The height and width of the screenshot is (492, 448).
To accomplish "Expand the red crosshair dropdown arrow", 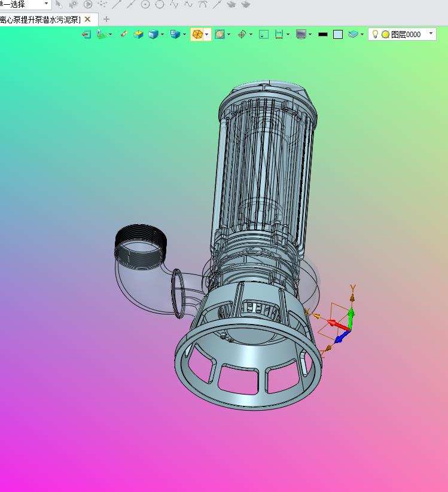I will click(251, 34).
